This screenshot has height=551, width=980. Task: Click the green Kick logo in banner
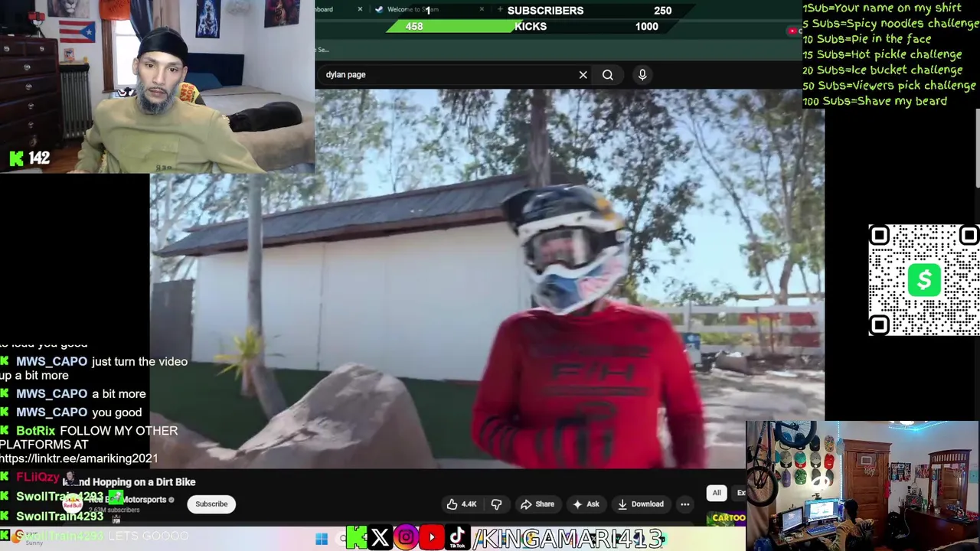pyautogui.click(x=356, y=538)
